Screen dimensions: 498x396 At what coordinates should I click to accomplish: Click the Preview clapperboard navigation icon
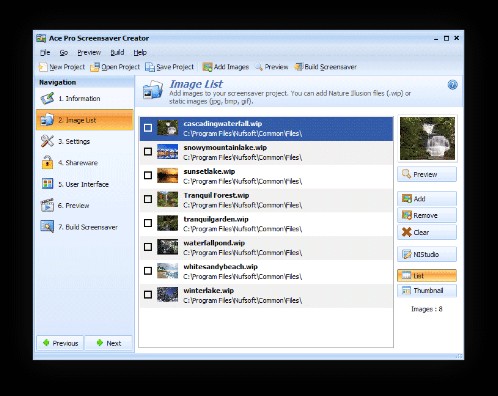point(47,205)
